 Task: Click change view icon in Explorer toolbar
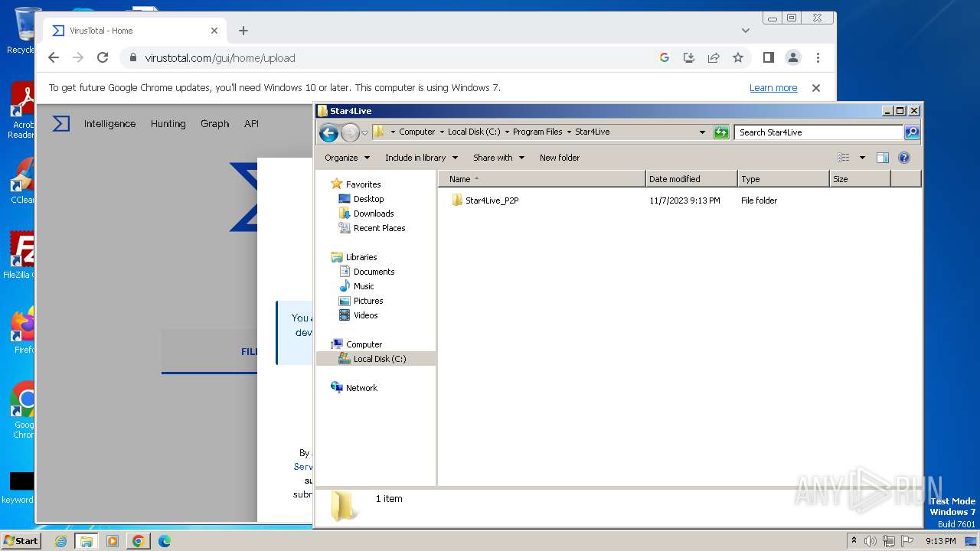[x=843, y=158]
